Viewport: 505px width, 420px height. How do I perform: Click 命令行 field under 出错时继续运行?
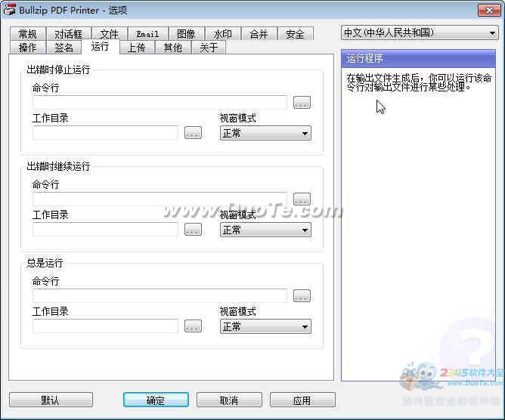[160, 199]
